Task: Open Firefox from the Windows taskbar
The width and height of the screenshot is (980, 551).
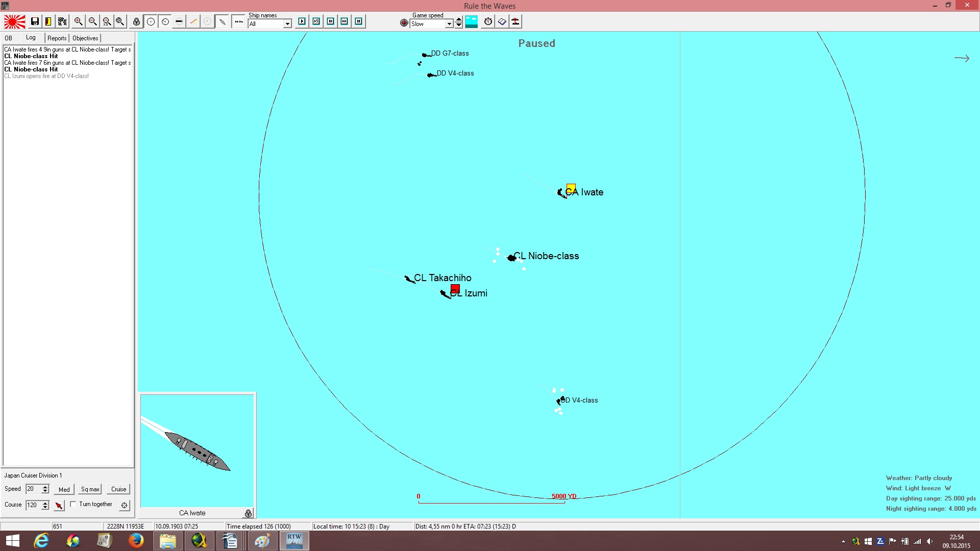Action: point(136,541)
